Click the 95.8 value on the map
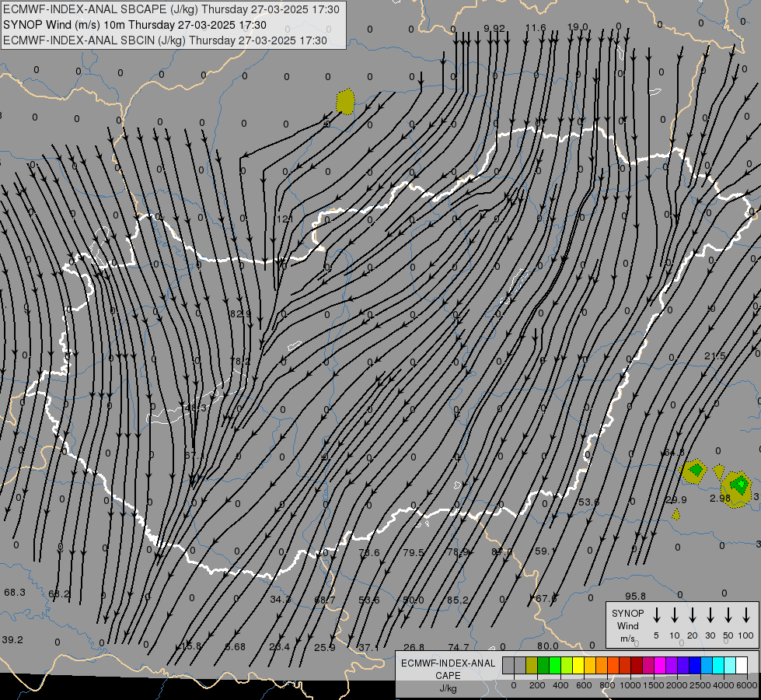 coord(635,597)
